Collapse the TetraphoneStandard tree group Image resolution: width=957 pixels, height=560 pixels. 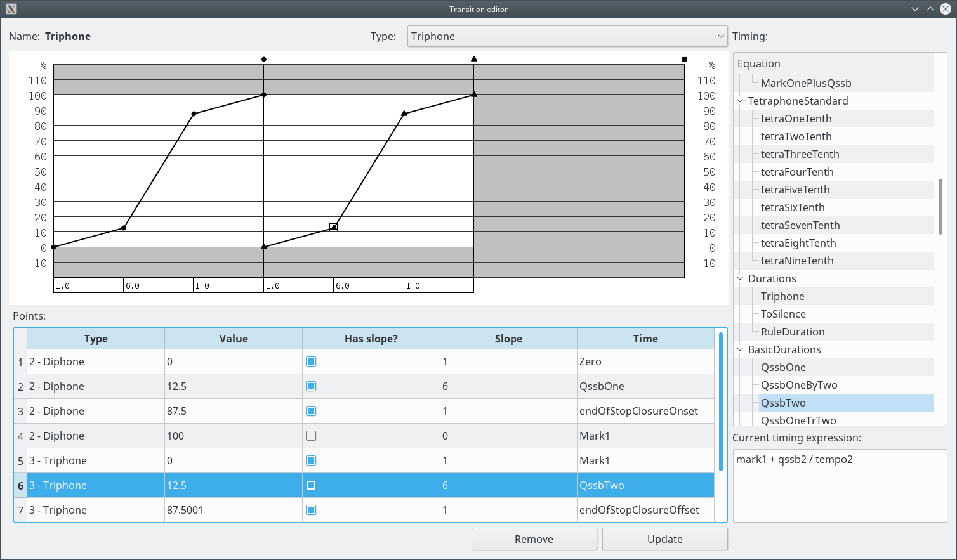click(740, 101)
